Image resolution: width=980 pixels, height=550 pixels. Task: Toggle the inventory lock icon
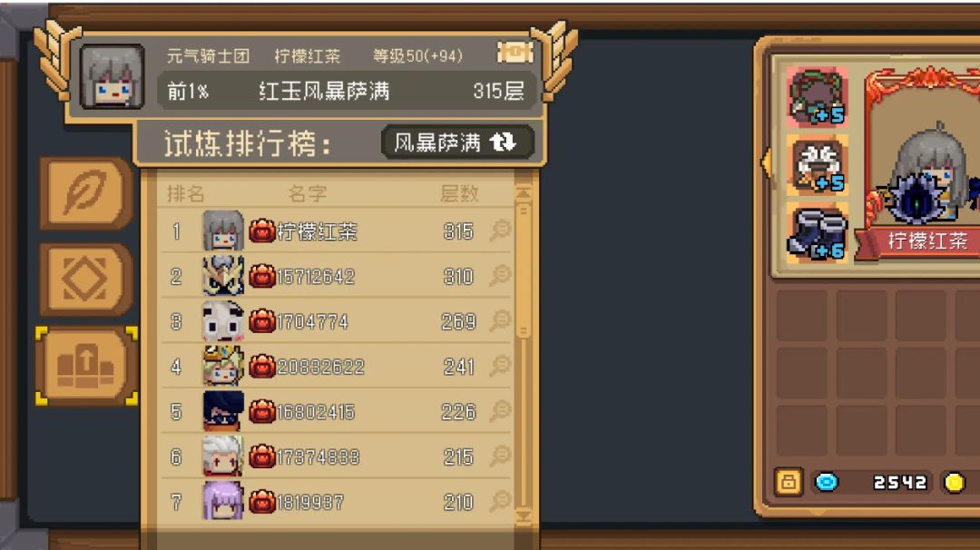click(789, 483)
